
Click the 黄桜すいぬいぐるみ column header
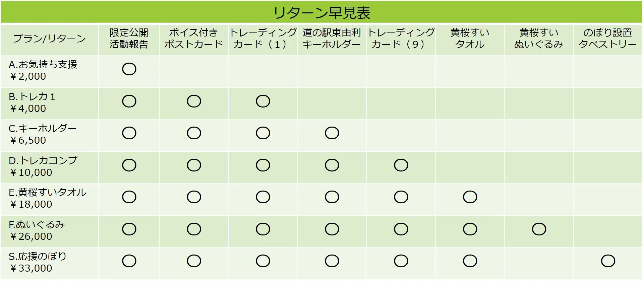click(x=538, y=39)
